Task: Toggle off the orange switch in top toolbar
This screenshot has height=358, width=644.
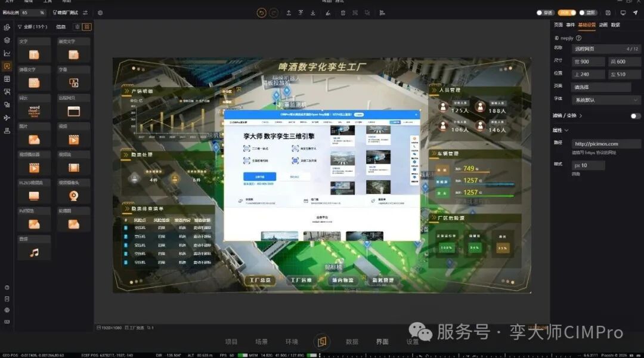Action: point(567,13)
